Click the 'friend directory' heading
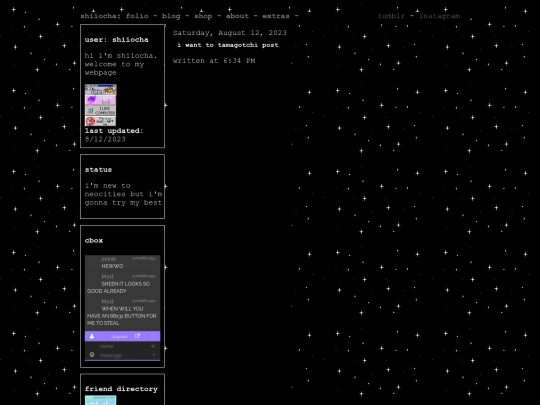 (x=121, y=389)
